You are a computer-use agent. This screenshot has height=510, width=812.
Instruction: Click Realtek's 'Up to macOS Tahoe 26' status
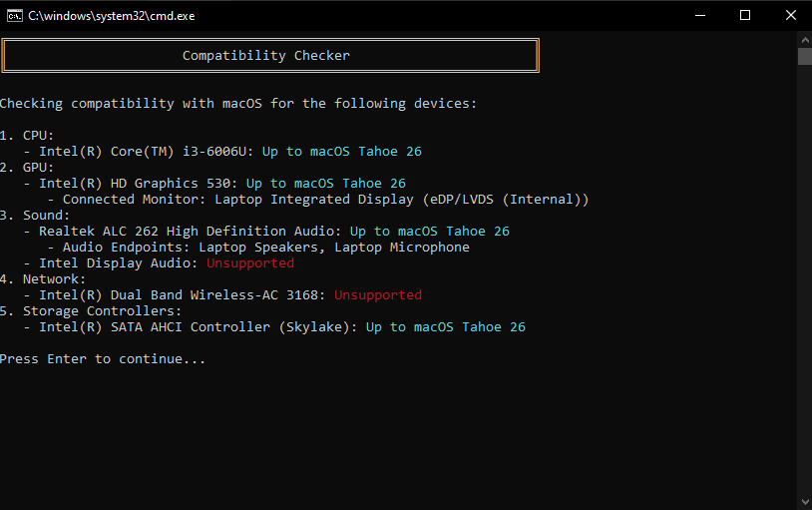[x=430, y=232]
